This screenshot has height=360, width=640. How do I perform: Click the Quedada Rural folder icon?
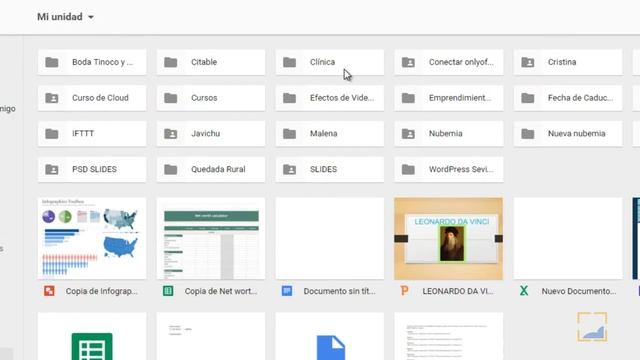point(171,169)
